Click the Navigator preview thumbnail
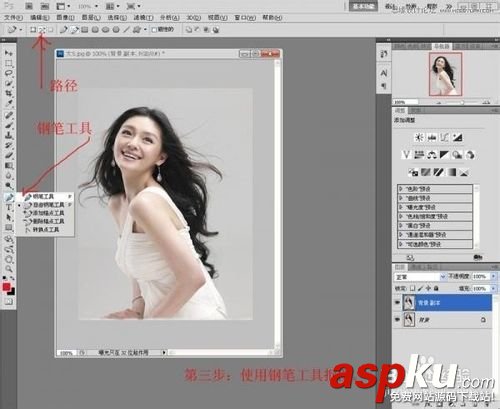This screenshot has width=500, height=409. (445, 74)
